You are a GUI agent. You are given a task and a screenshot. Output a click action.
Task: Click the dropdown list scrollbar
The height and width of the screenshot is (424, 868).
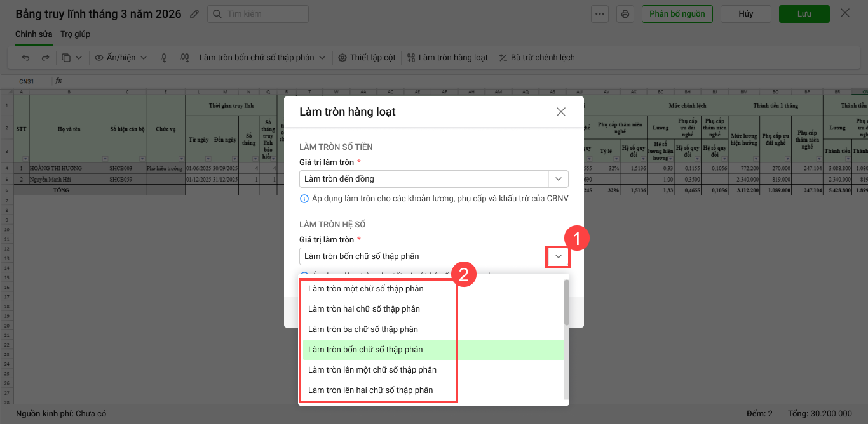point(567,303)
